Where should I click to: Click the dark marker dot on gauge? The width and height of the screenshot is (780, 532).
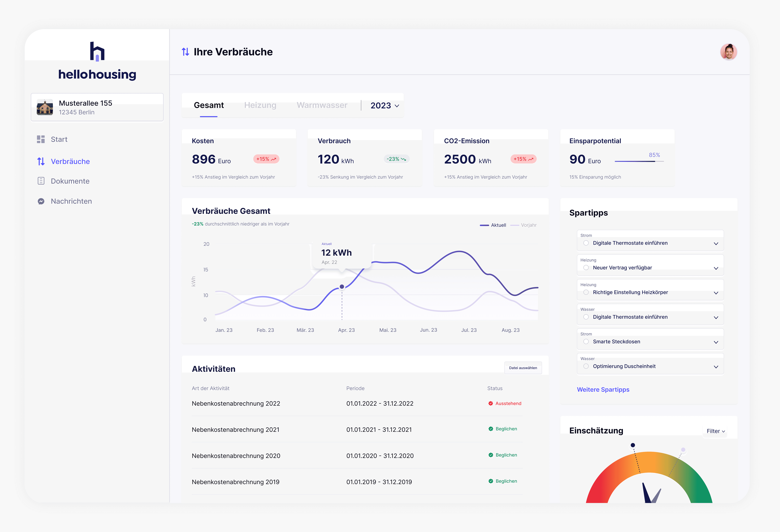click(x=633, y=445)
